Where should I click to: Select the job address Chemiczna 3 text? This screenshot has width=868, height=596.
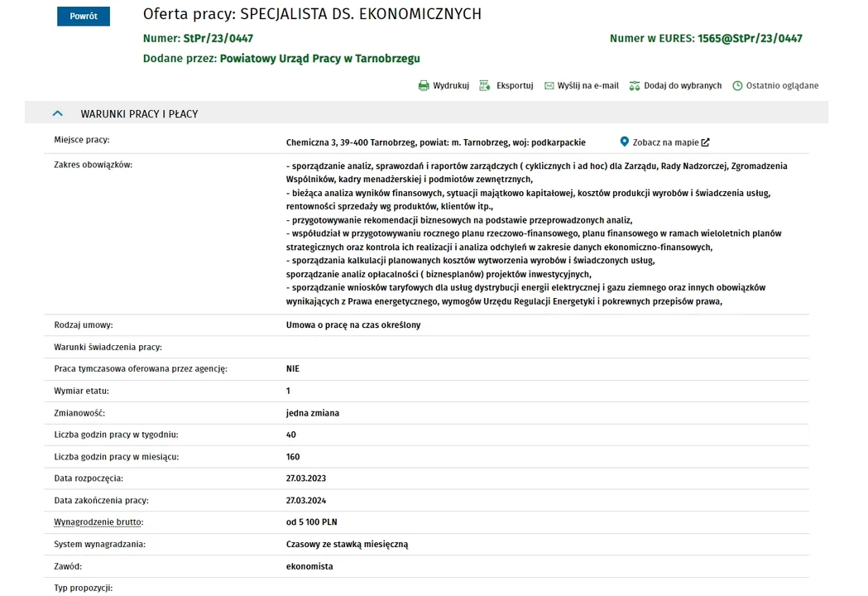point(436,142)
